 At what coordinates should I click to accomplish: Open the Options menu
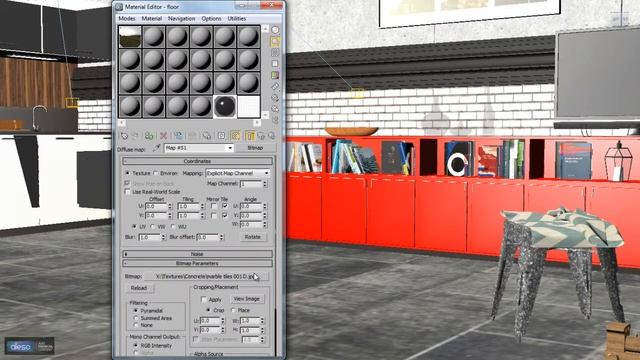(x=211, y=18)
